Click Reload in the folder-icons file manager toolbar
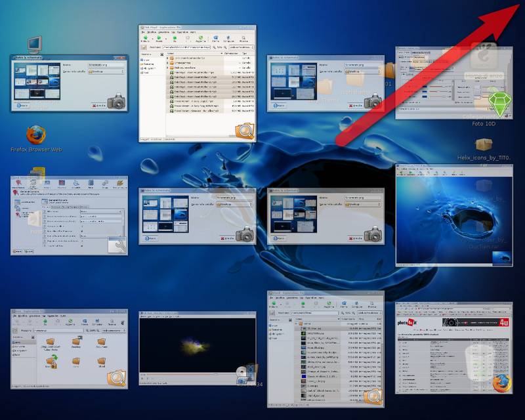This screenshot has width=525, height=420. pyautogui.click(x=70, y=321)
